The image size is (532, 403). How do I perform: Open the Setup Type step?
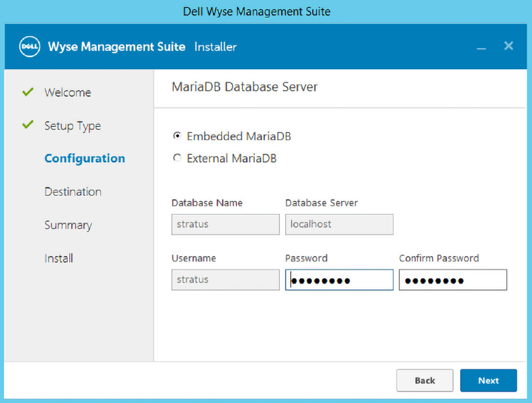click(x=72, y=126)
